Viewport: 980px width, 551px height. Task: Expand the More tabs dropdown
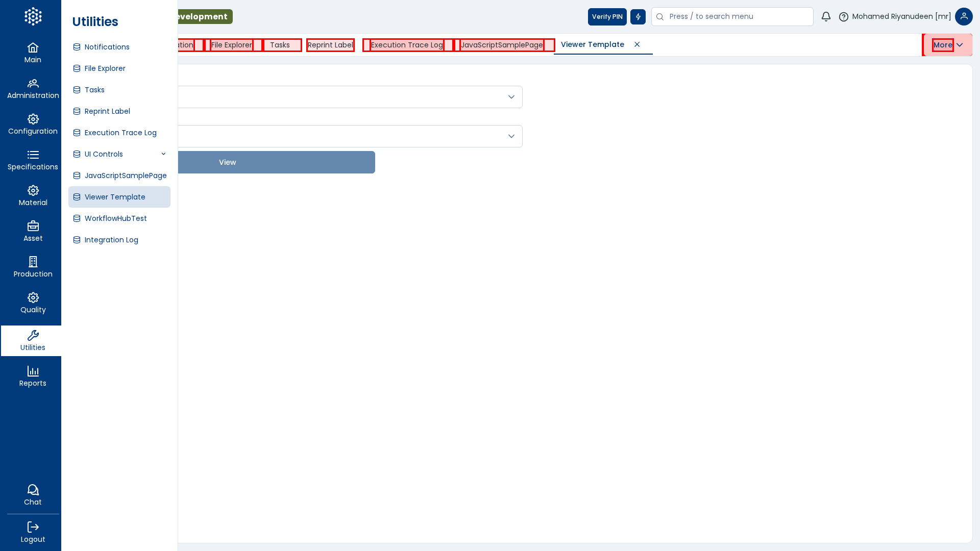[x=948, y=45]
